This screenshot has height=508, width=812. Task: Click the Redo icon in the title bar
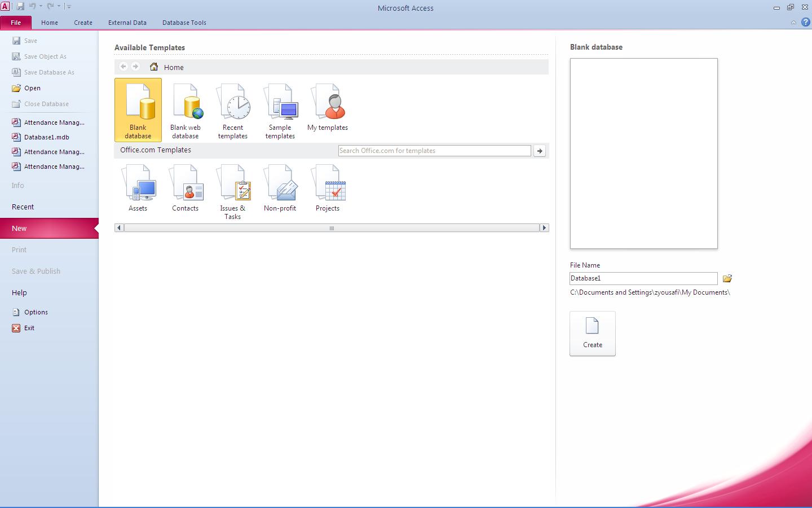(50, 6)
